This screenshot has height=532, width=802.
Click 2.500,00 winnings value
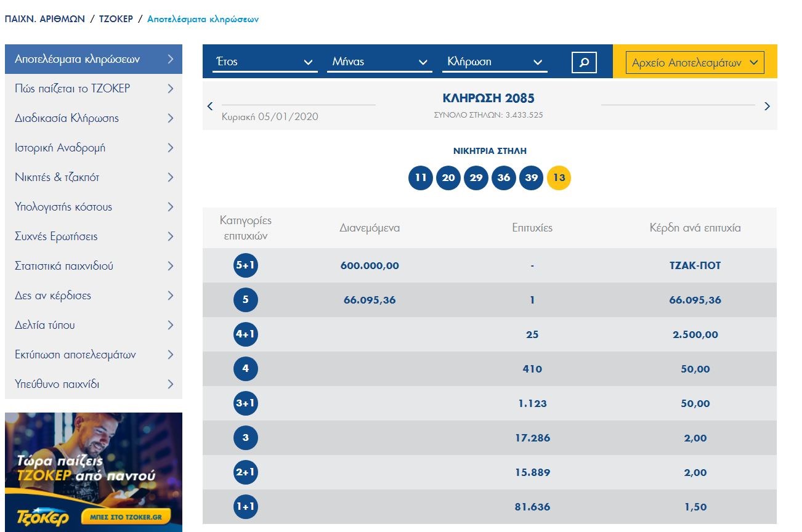pyautogui.click(x=695, y=335)
